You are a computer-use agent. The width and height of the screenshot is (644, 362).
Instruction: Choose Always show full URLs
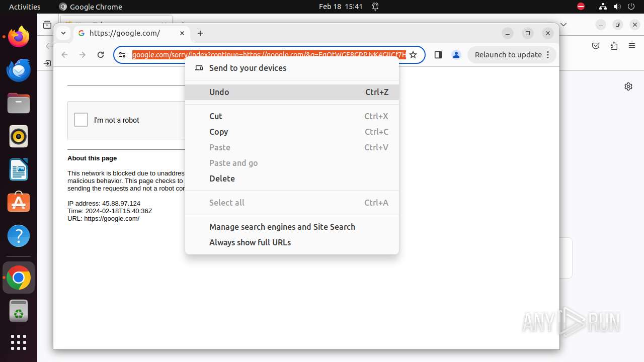[292, 242]
